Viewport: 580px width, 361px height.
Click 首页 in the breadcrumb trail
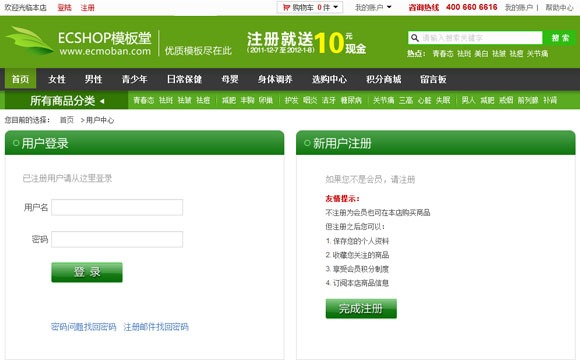click(67, 120)
